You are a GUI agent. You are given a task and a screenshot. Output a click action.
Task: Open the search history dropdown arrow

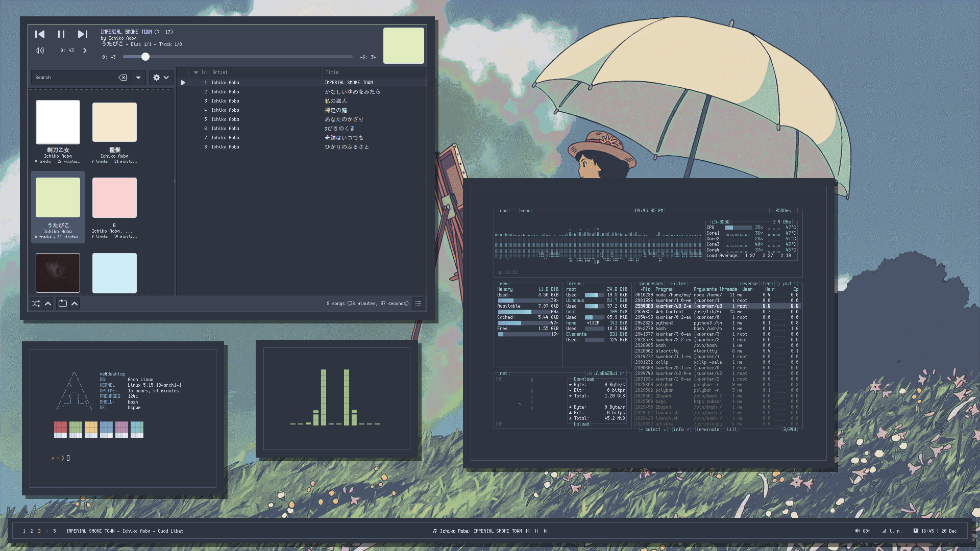(x=138, y=78)
